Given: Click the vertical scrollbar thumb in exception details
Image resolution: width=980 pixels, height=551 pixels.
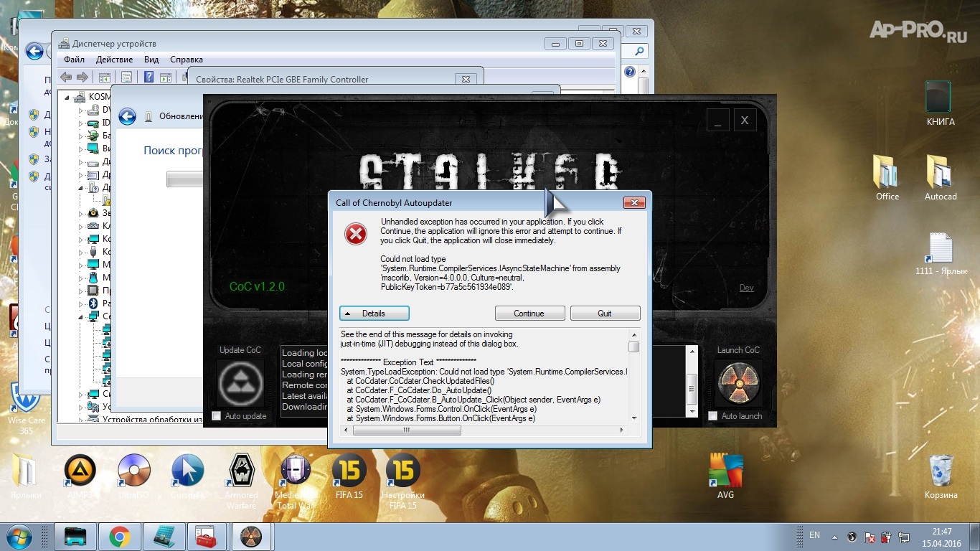Looking at the screenshot, I should point(634,347).
